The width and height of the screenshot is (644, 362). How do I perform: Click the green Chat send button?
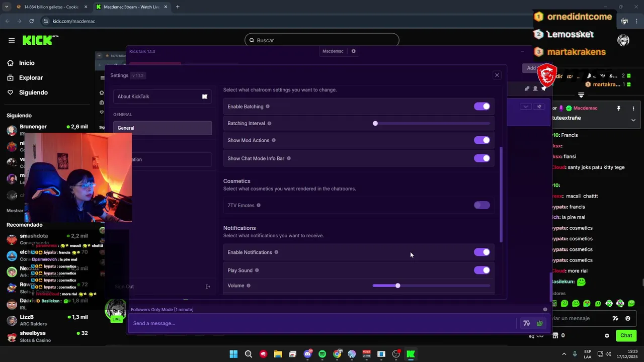pos(626,335)
